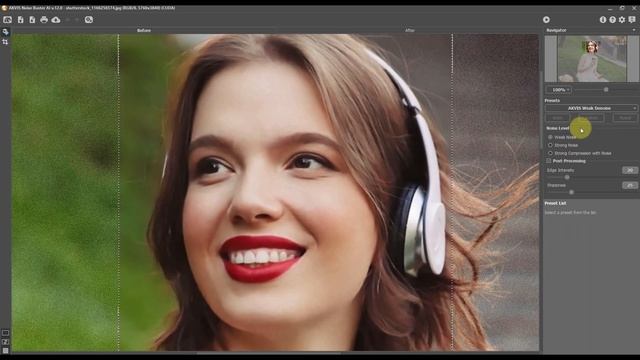Click the preset Reset button
This screenshot has width=640, height=360.
625,118
